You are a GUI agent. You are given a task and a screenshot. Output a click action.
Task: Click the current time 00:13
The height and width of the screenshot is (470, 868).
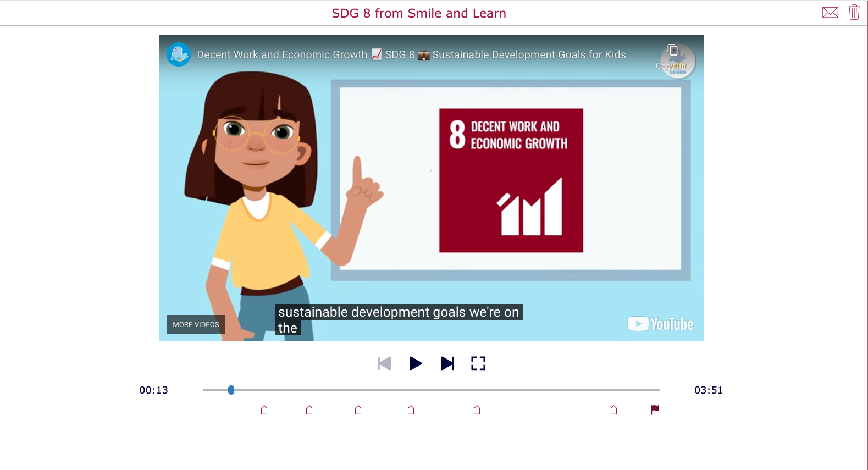click(x=154, y=390)
